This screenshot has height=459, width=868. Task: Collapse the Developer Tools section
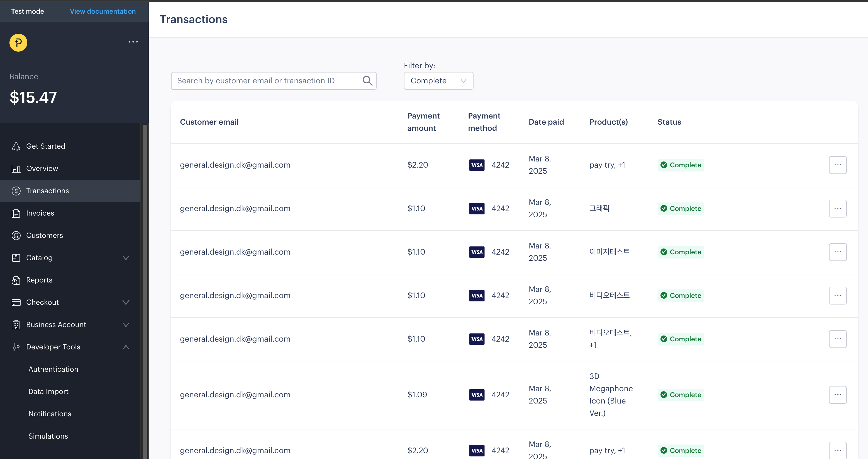pos(126,347)
